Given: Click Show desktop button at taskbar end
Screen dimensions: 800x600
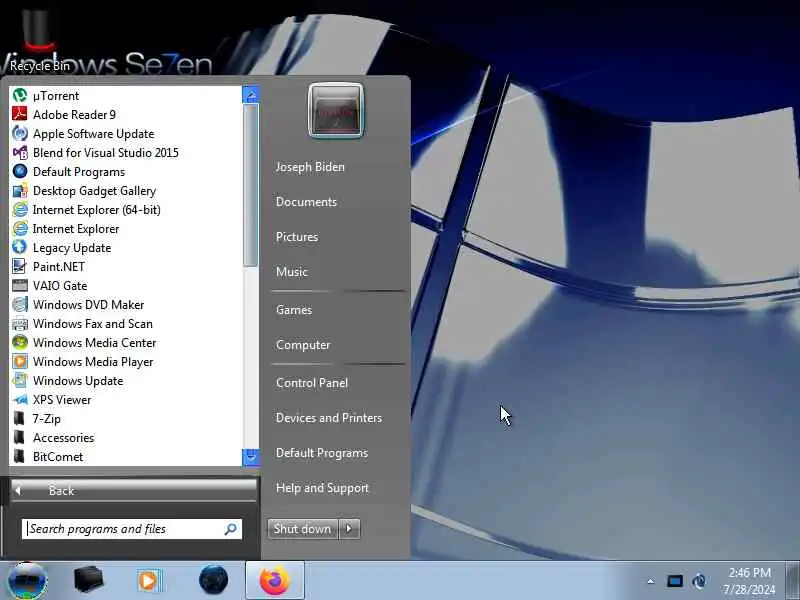Looking at the screenshot, I should (x=792, y=580).
